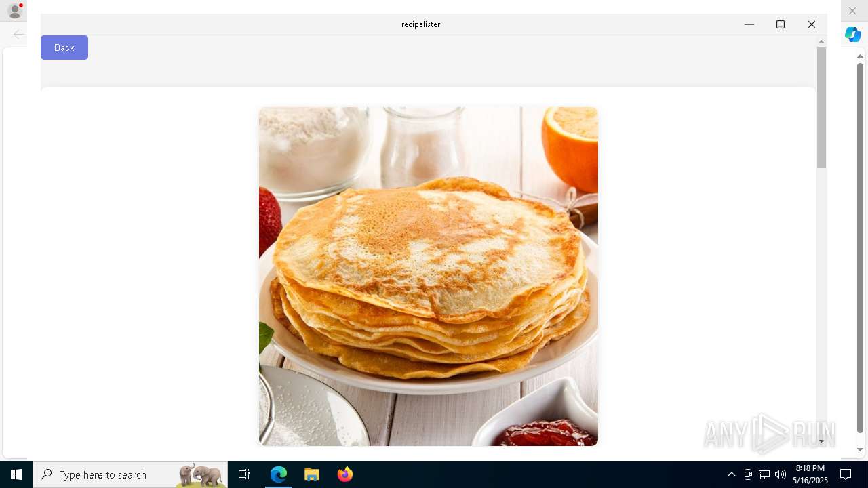The height and width of the screenshot is (488, 868).
Task: Open the Windows Start menu
Action: click(x=16, y=474)
